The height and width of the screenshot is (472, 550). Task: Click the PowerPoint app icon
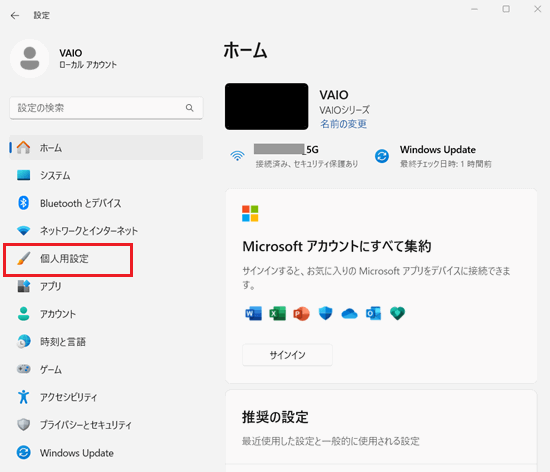pyautogui.click(x=301, y=313)
